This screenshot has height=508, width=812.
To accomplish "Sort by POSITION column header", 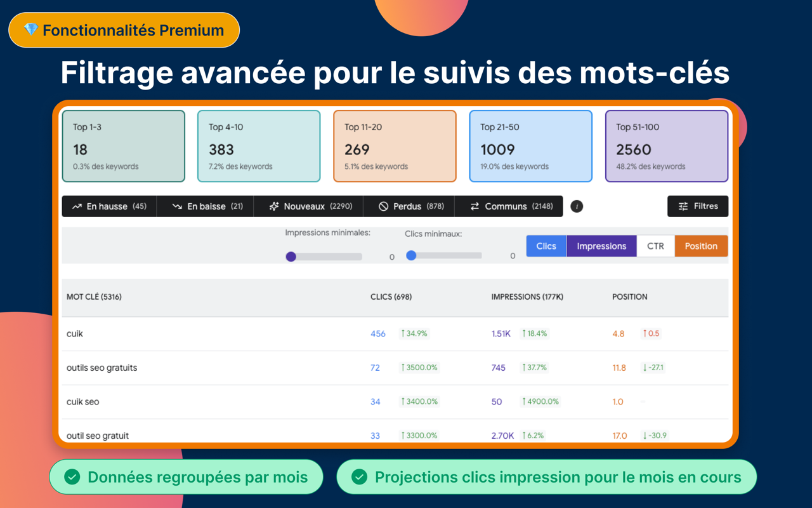I will click(x=630, y=297).
